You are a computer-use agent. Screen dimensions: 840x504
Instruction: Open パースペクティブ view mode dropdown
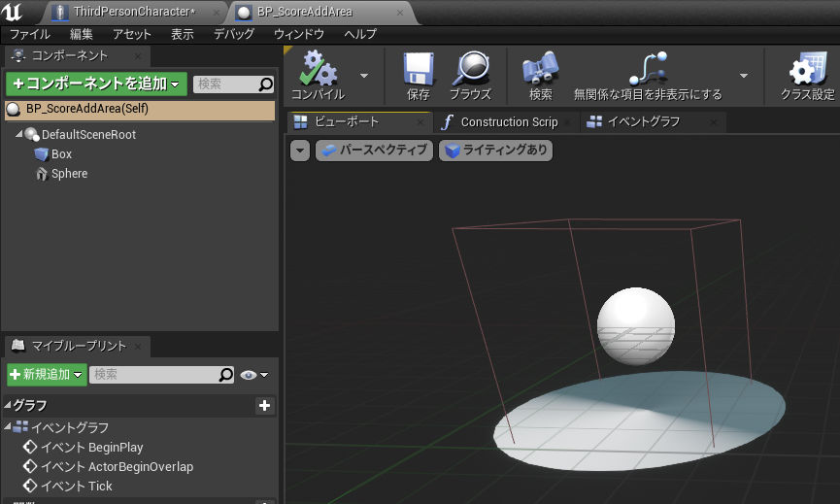coord(374,151)
